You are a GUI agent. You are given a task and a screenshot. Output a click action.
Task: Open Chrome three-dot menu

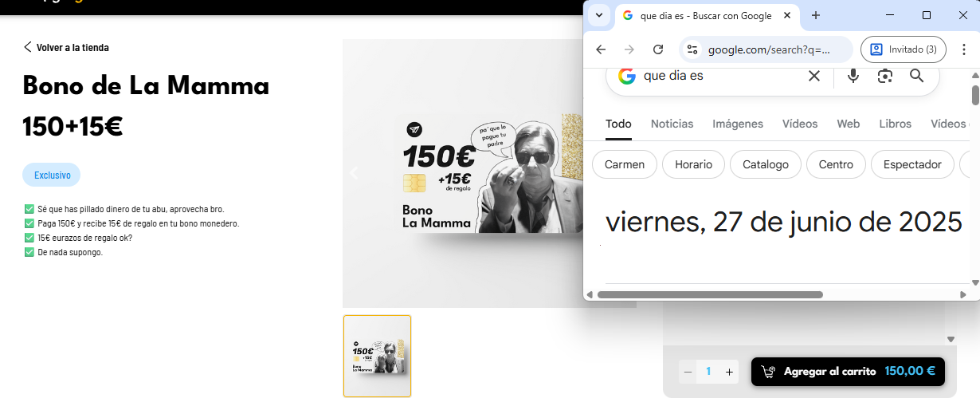(965, 49)
